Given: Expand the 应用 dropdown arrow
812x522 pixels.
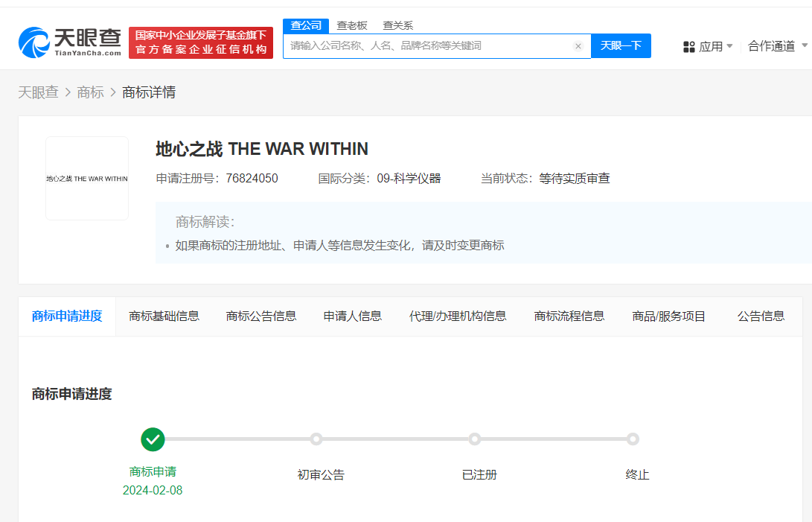Looking at the screenshot, I should click(x=730, y=45).
